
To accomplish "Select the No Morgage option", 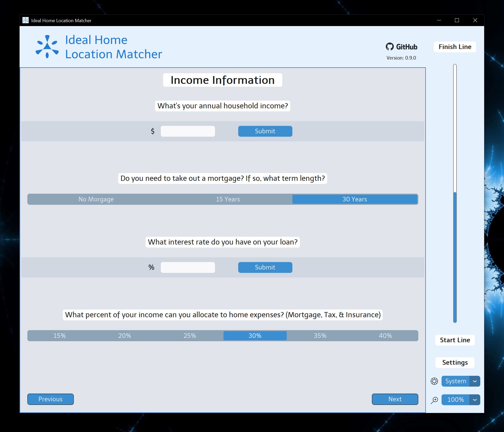I will coord(96,199).
